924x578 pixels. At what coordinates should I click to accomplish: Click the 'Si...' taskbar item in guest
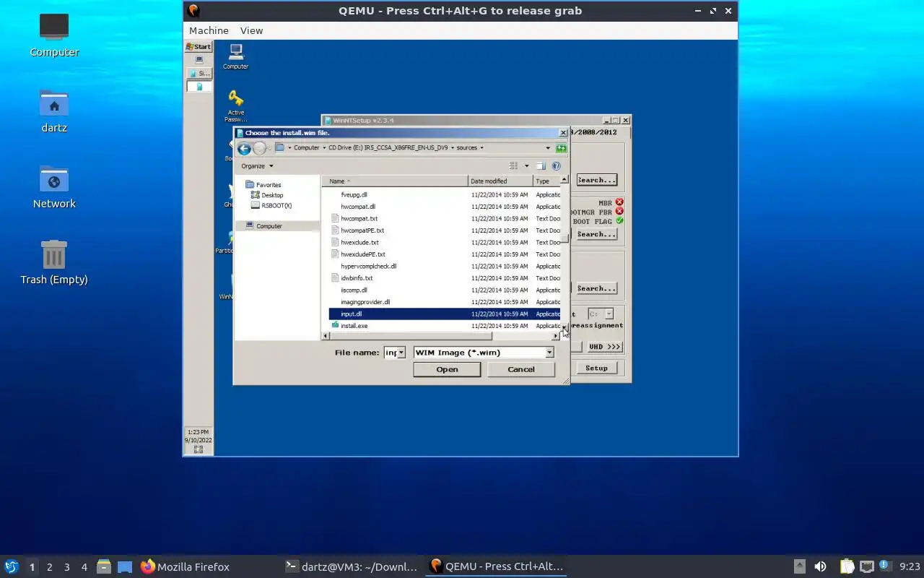pyautogui.click(x=199, y=73)
